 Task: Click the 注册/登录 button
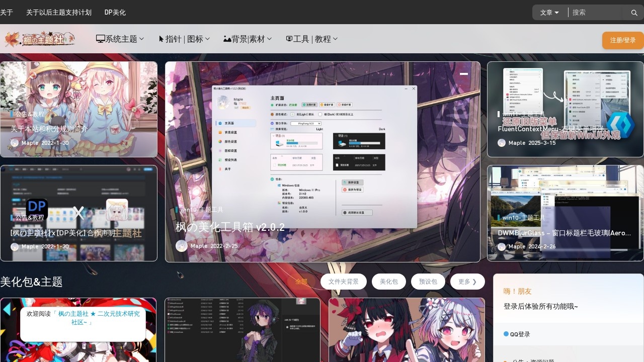[x=623, y=40]
